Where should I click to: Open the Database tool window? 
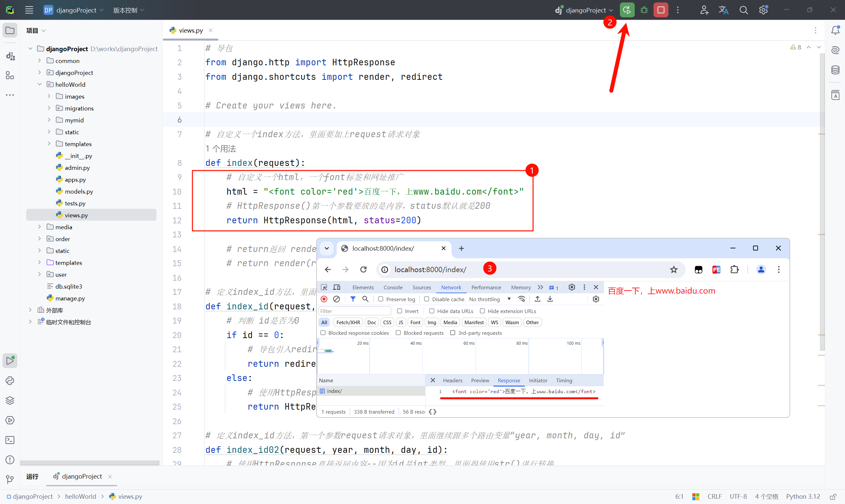(835, 70)
